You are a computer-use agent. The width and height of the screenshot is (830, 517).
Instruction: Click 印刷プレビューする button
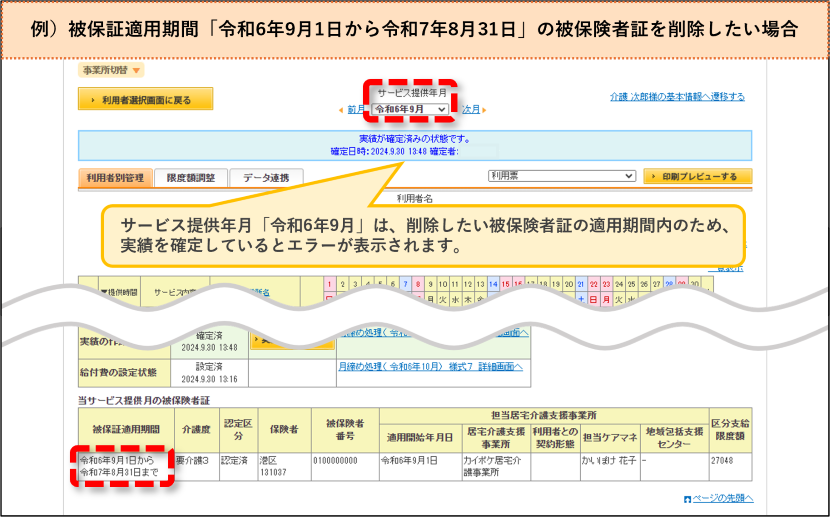[x=698, y=176]
